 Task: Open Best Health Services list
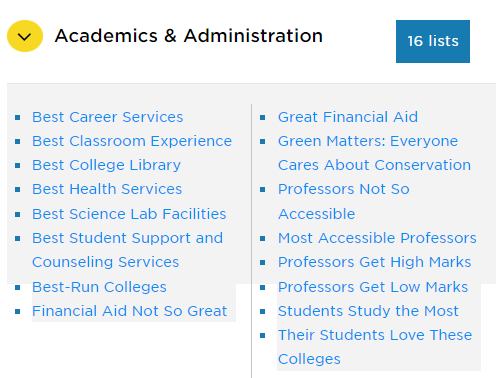pyautogui.click(x=107, y=189)
